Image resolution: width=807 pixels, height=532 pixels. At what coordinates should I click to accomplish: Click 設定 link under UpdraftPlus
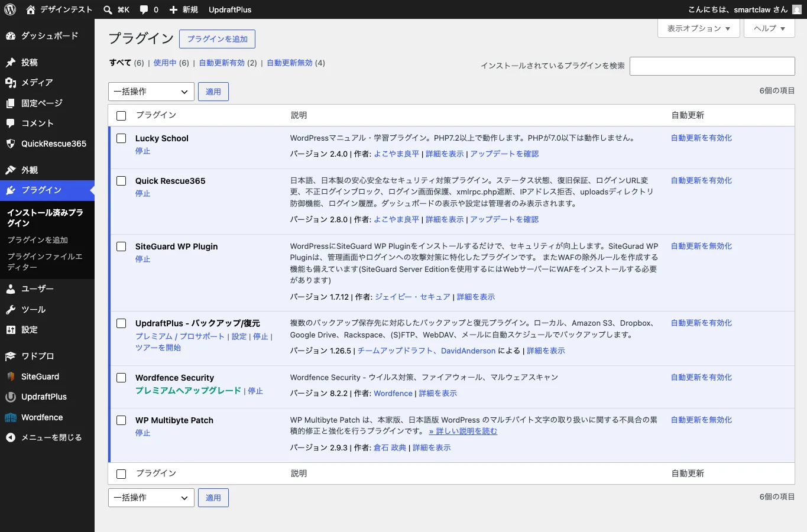(x=239, y=336)
